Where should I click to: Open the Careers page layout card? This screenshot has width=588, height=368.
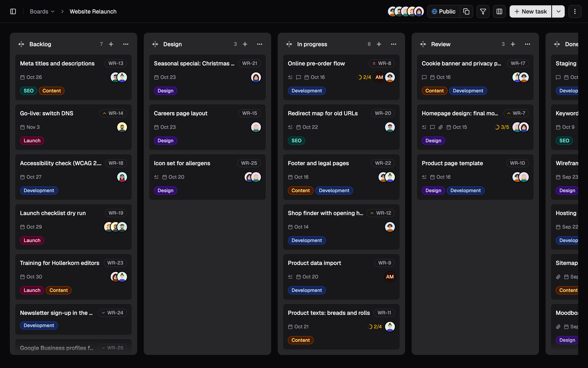coord(207,127)
